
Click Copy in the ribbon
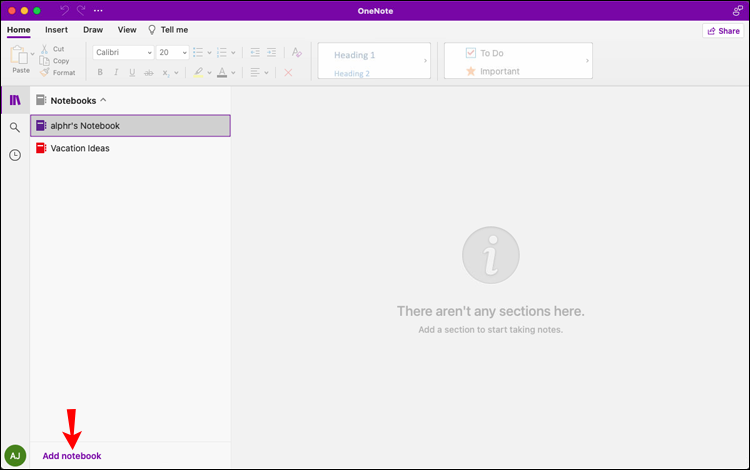pos(55,61)
